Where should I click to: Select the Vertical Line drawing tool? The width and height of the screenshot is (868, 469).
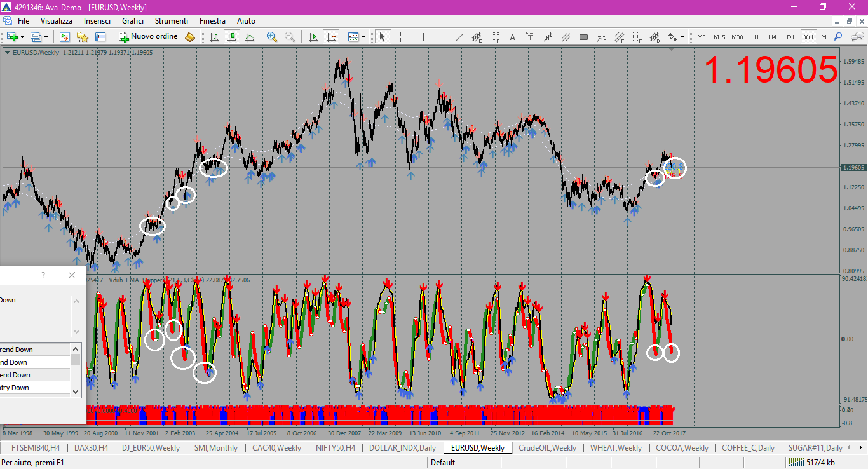point(423,37)
